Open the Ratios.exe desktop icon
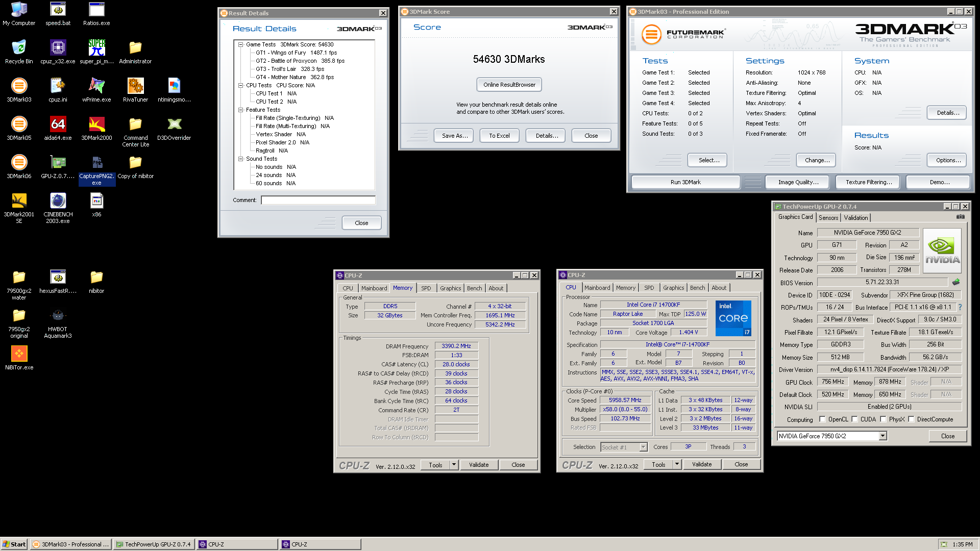Screen dimensions: 980x551 click(96, 14)
